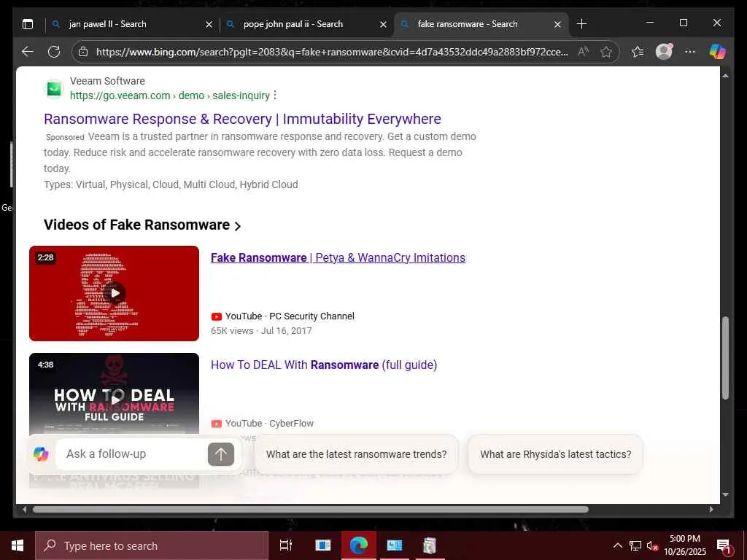The height and width of the screenshot is (560, 747).
Task: Choose 'What are Rhysida's latest tactics?' suggestion
Action: (555, 454)
